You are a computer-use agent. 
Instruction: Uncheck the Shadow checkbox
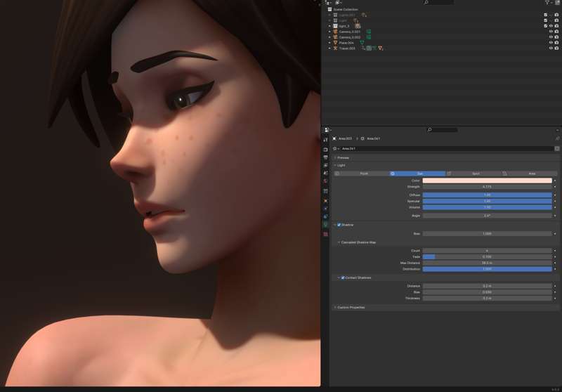pos(339,225)
